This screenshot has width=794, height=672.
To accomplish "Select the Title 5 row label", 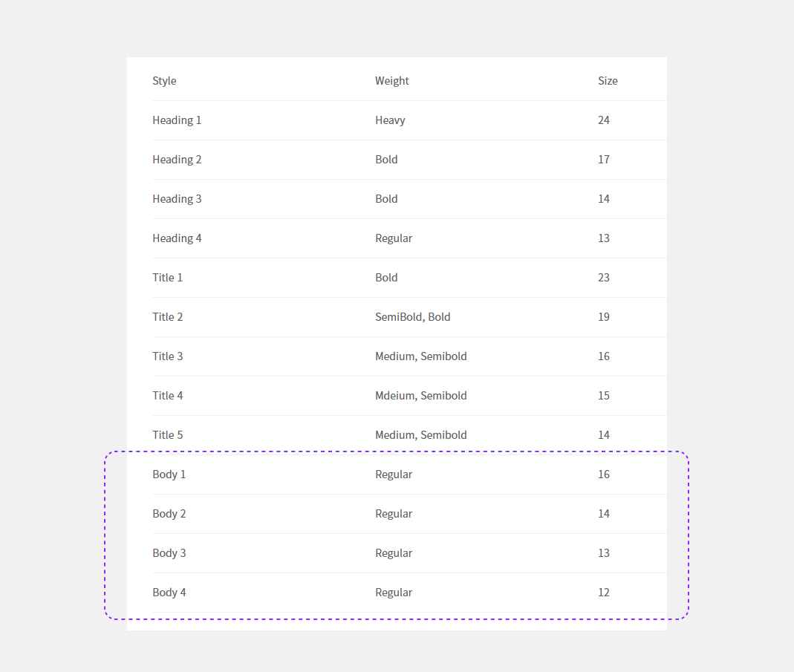I will click(167, 435).
